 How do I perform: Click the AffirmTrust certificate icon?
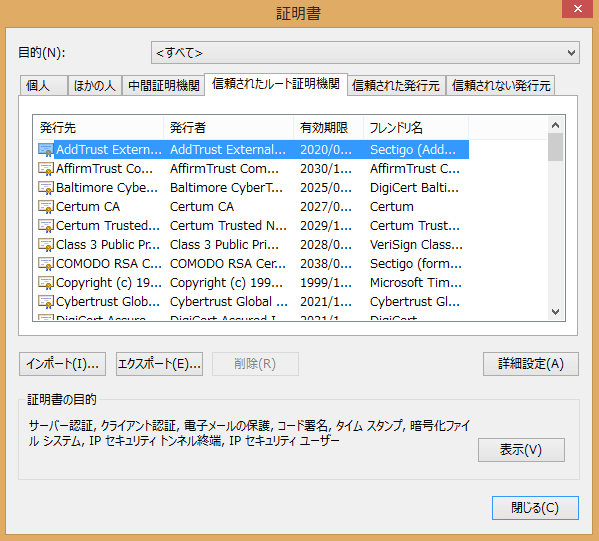[x=46, y=169]
